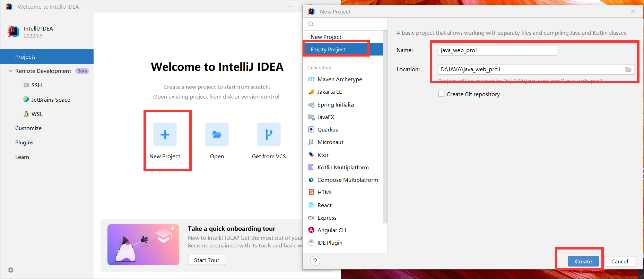
Task: Click the HTML5 generator icon
Action: [311, 192]
